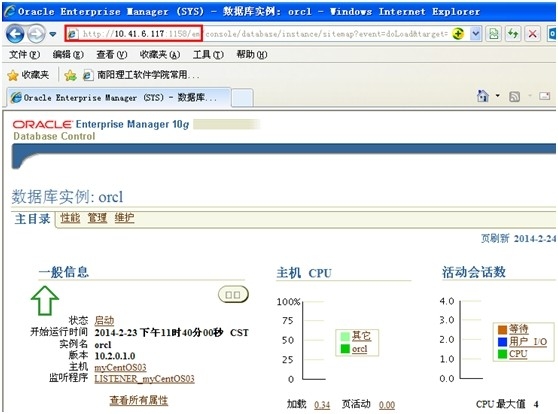The height and width of the screenshot is (414, 558).
Task: Click the CPU legend link in sessions chart
Action: click(x=518, y=354)
